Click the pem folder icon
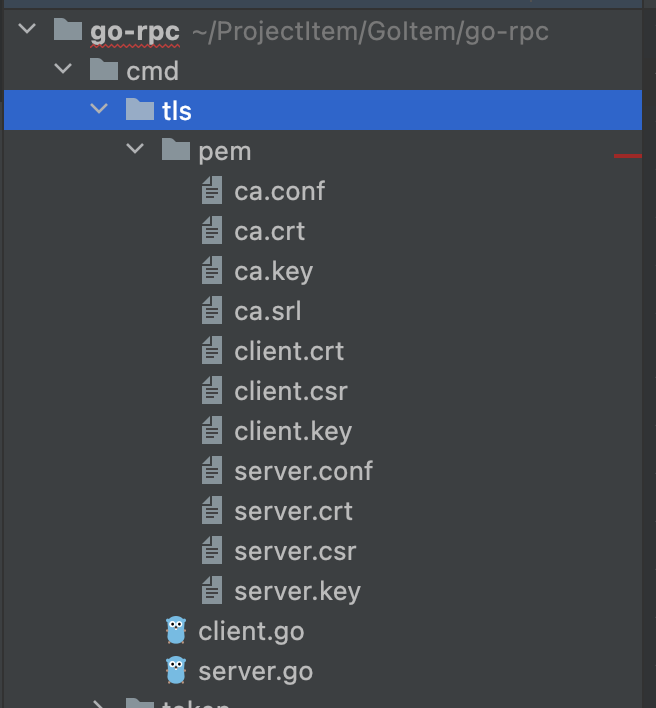Image resolution: width=656 pixels, height=708 pixels. point(176,150)
